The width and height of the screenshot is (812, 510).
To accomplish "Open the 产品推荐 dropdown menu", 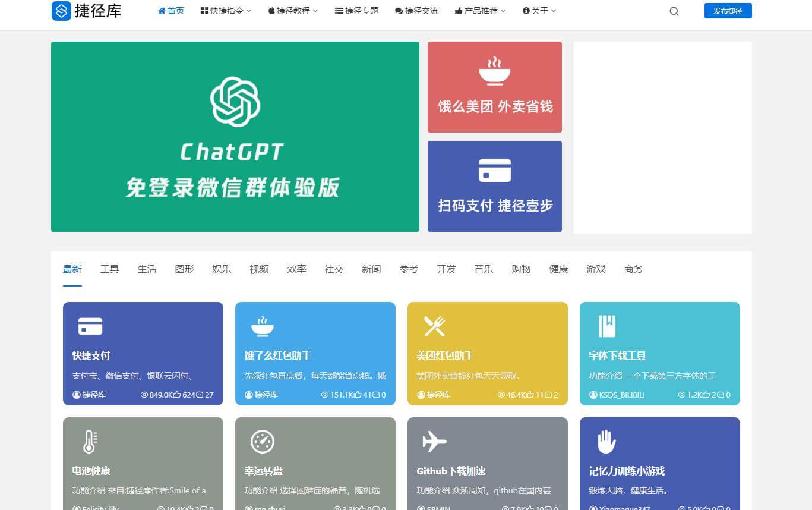I will click(480, 11).
